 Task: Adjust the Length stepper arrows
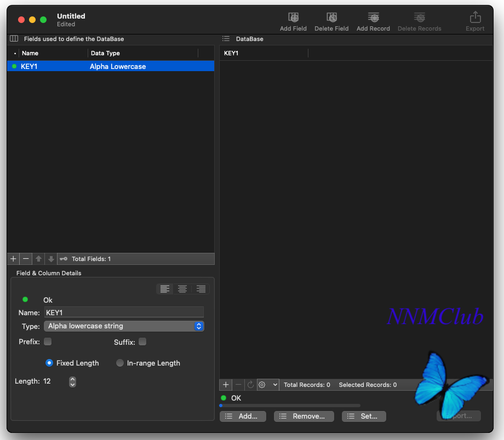click(73, 382)
